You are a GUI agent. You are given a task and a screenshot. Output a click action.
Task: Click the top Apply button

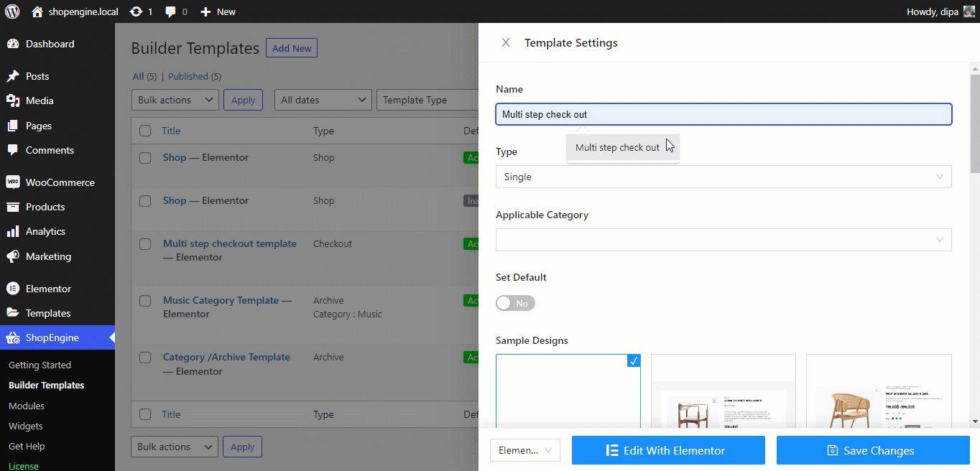pos(244,100)
